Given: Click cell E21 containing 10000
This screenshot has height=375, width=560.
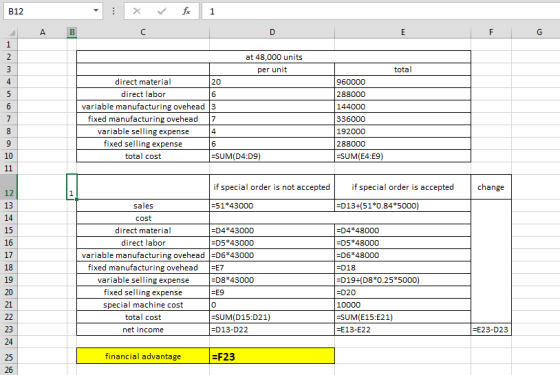Looking at the screenshot, I should pyautogui.click(x=403, y=305).
